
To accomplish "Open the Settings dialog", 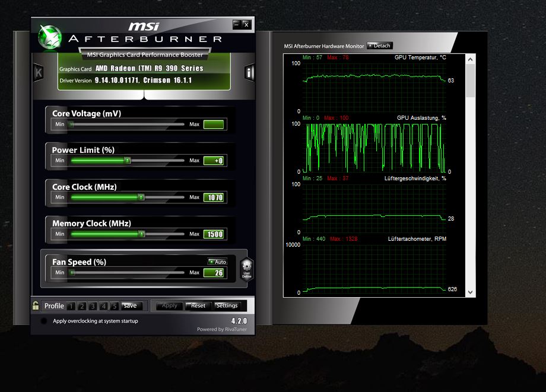I will [227, 306].
